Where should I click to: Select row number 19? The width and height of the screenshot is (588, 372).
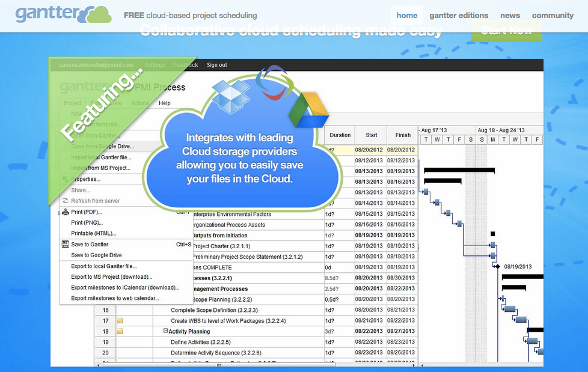coord(105,343)
